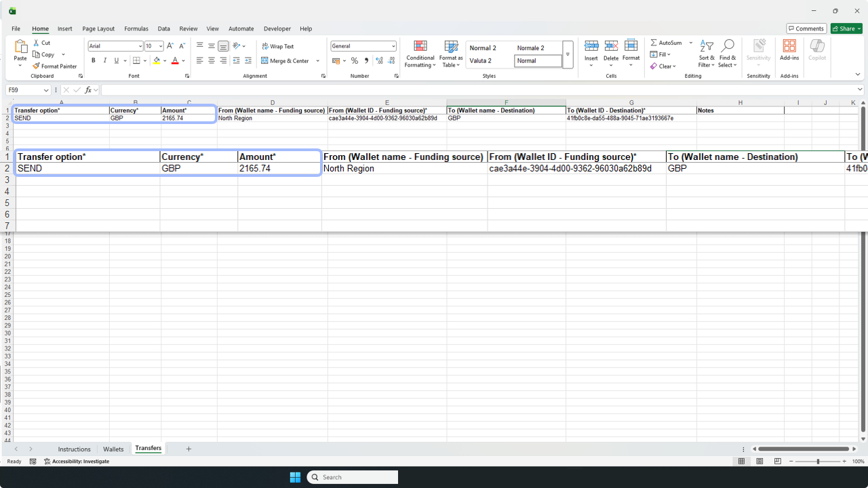Viewport: 868px width, 488px height.
Task: Open the Fill Color dropdown arrow
Action: pos(165,61)
